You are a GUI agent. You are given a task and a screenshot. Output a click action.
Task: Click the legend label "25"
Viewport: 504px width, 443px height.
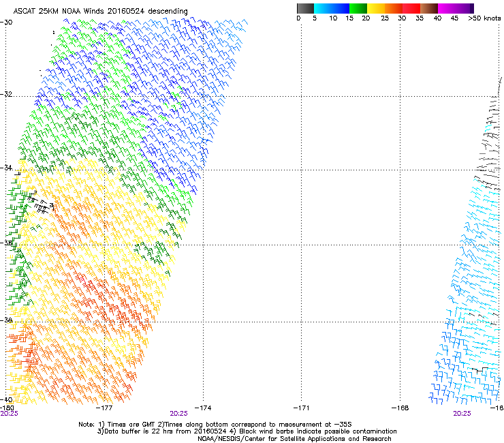tap(385, 18)
